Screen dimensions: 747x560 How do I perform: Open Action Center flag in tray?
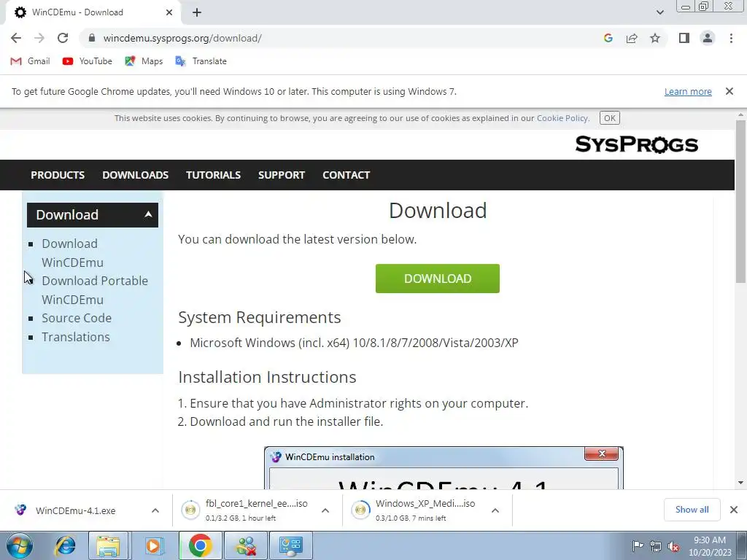pos(637,546)
